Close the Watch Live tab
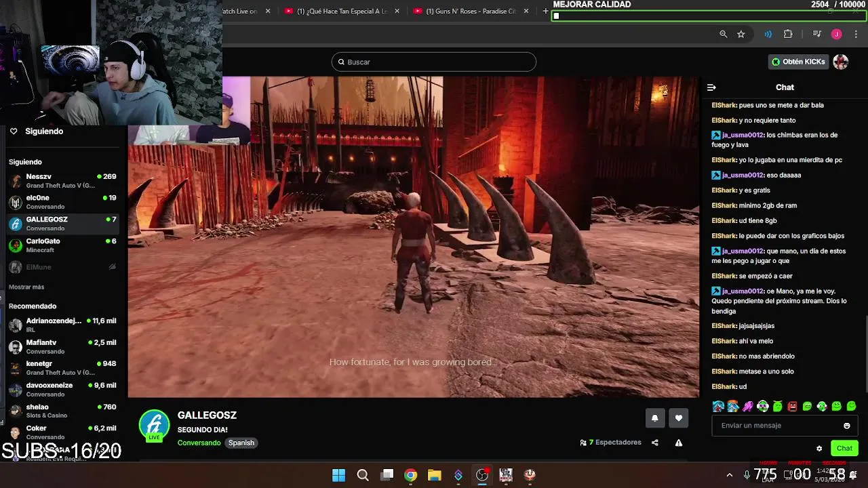Viewport: 868px width, 488px height. 268,11
